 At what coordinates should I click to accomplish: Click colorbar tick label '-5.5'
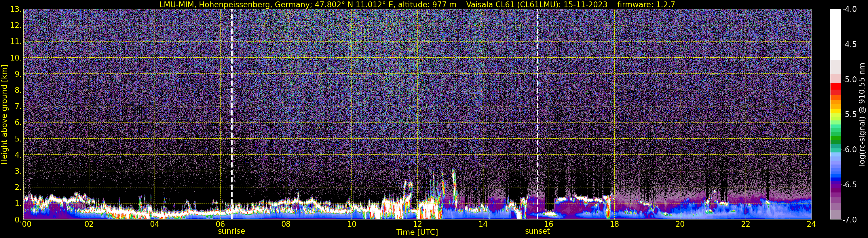click(849, 115)
